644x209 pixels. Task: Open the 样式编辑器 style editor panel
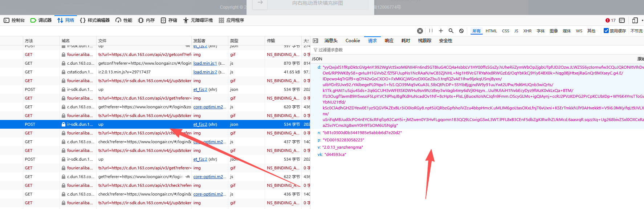coord(95,20)
